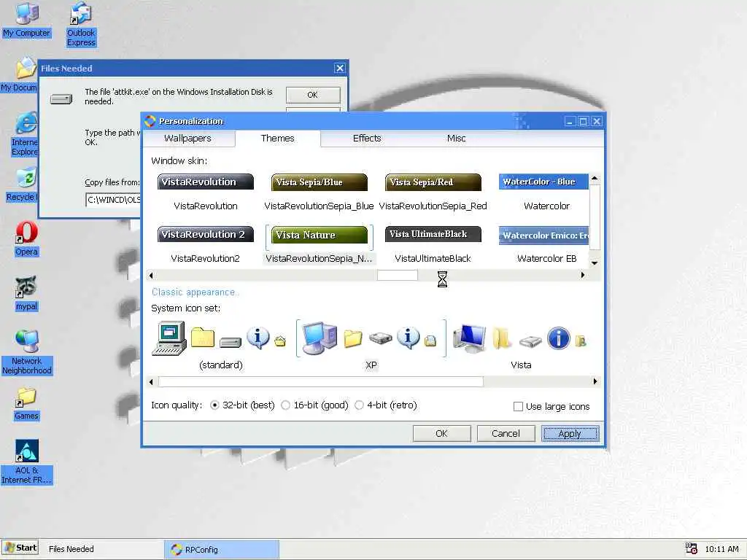Select the AOL & Internet desktop icon

coord(27,462)
